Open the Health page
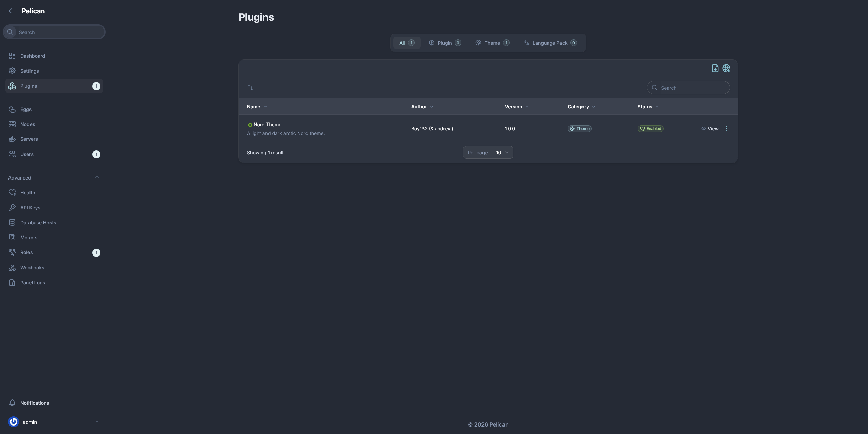 pyautogui.click(x=54, y=192)
